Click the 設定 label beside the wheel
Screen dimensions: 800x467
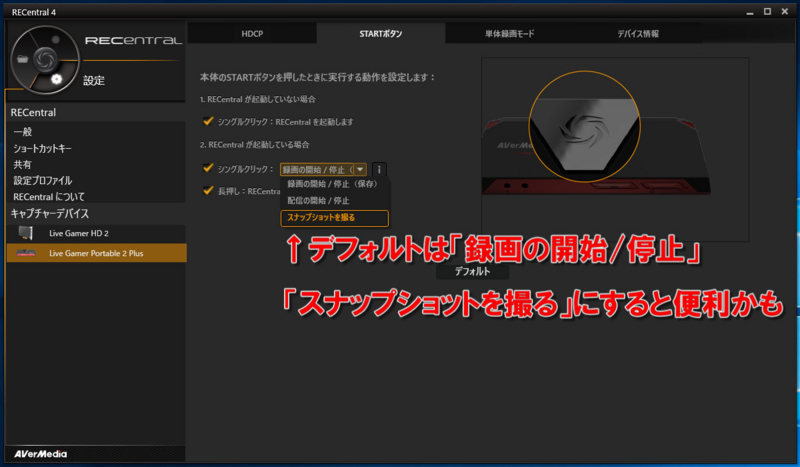(94, 80)
